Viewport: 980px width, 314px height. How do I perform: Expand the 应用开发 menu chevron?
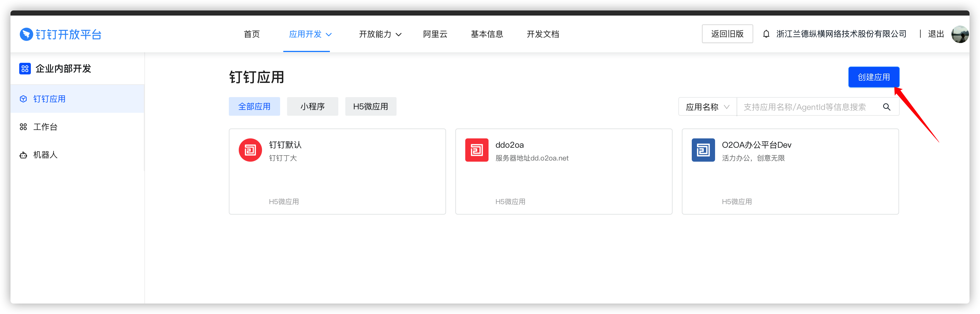click(329, 35)
